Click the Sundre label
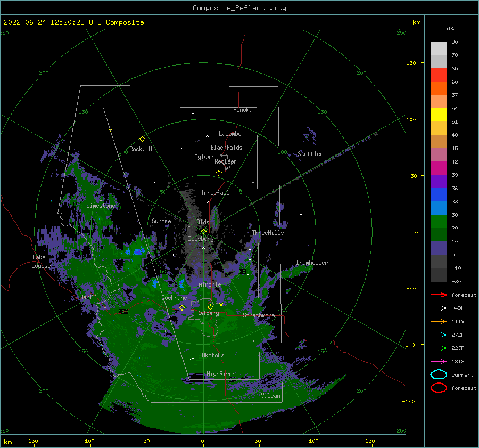 click(x=161, y=221)
